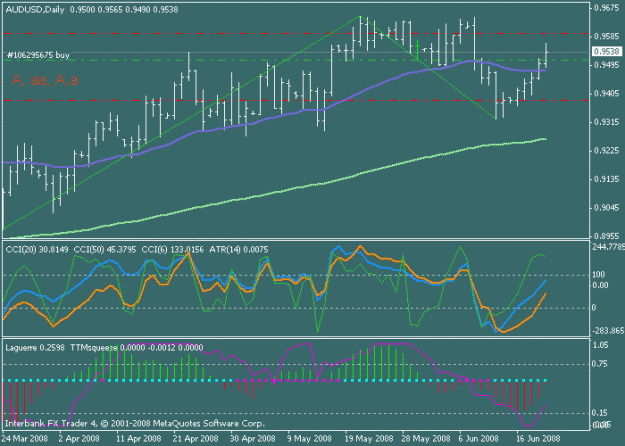
Task: Click the 'CCI(50) 45.3795' indicator label
Action: point(106,250)
